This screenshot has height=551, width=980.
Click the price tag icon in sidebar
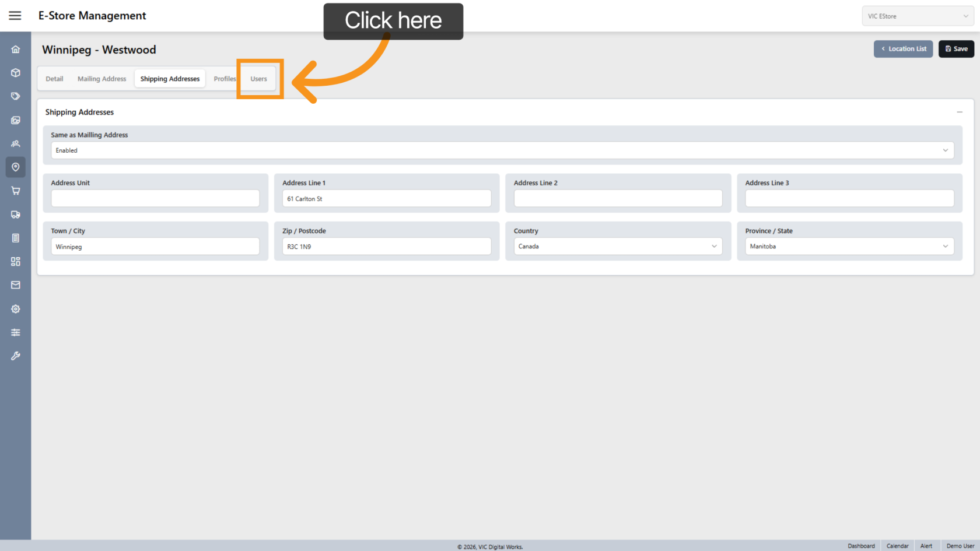(16, 96)
